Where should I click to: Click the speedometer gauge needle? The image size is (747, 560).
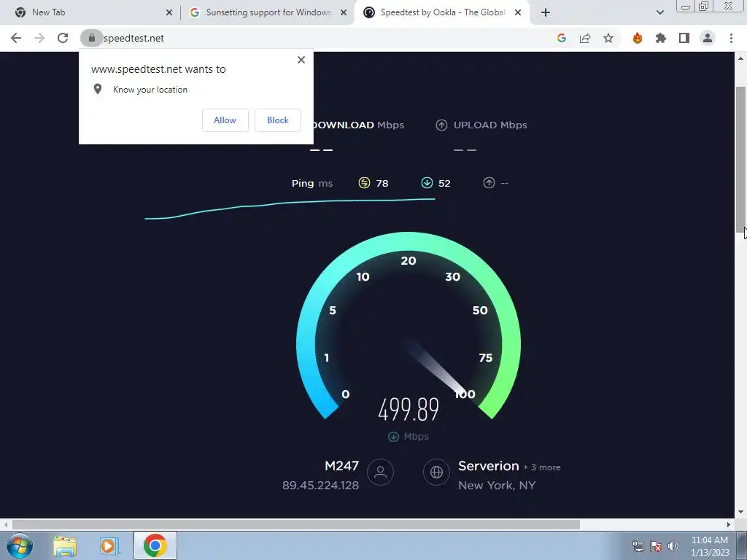tap(436, 367)
